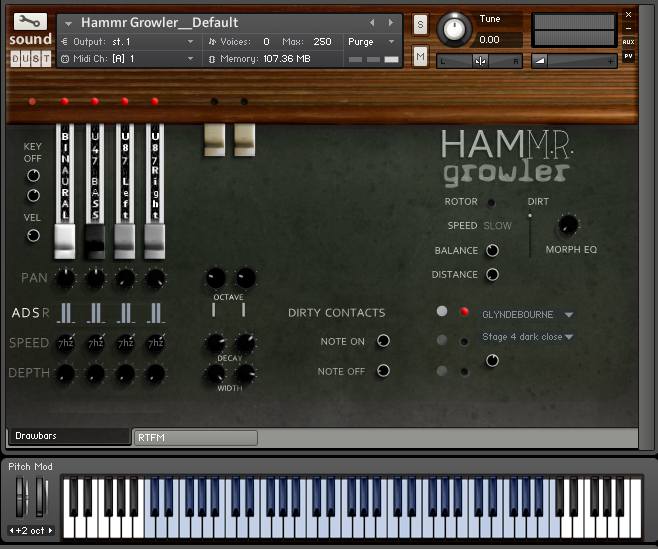The height and width of the screenshot is (549, 658).
Task: Click the DIRT vertical slider
Action: [530, 235]
